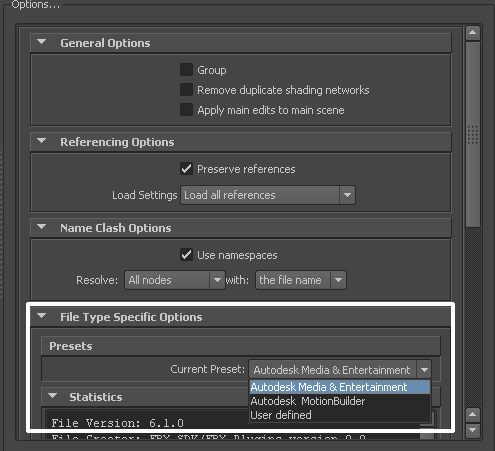Open the 'with: the file name' dropdown

pos(301,280)
